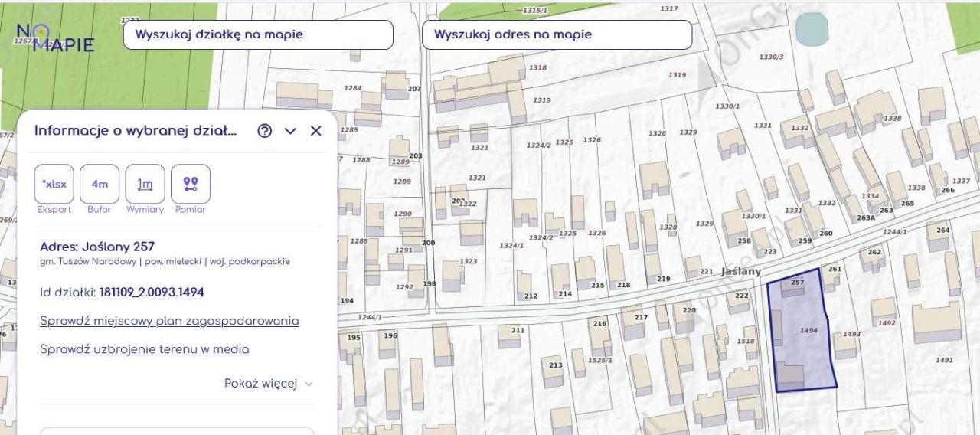
Task: Toggle the 1m dimensions tool
Action: click(145, 184)
